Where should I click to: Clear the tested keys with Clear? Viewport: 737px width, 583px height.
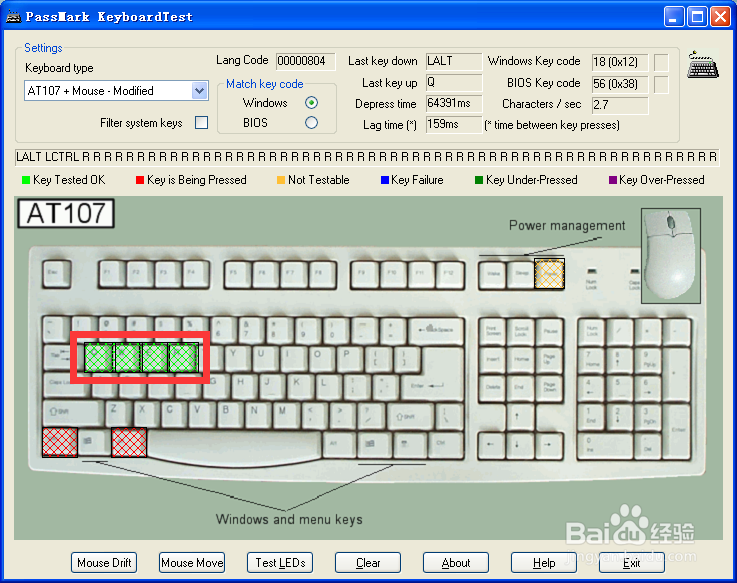(x=368, y=563)
